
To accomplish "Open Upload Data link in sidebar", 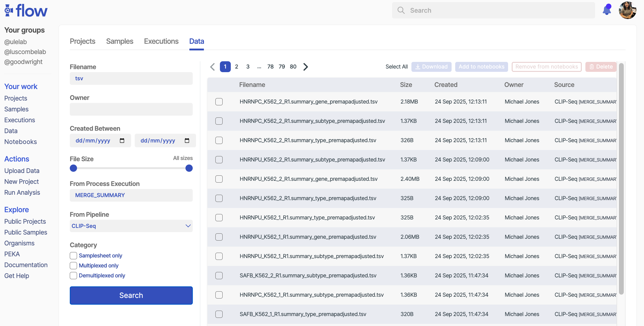I will 22,171.
